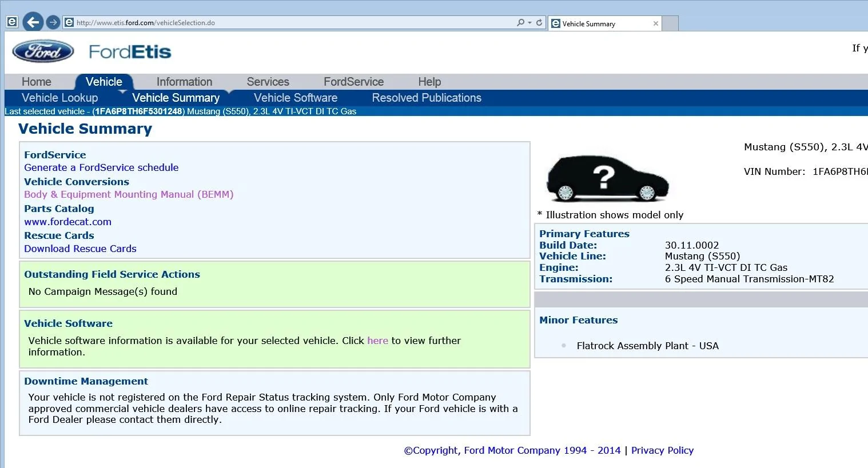Click Flatrock Assembly Plant - USA entry
The height and width of the screenshot is (468, 868).
pyautogui.click(x=648, y=346)
